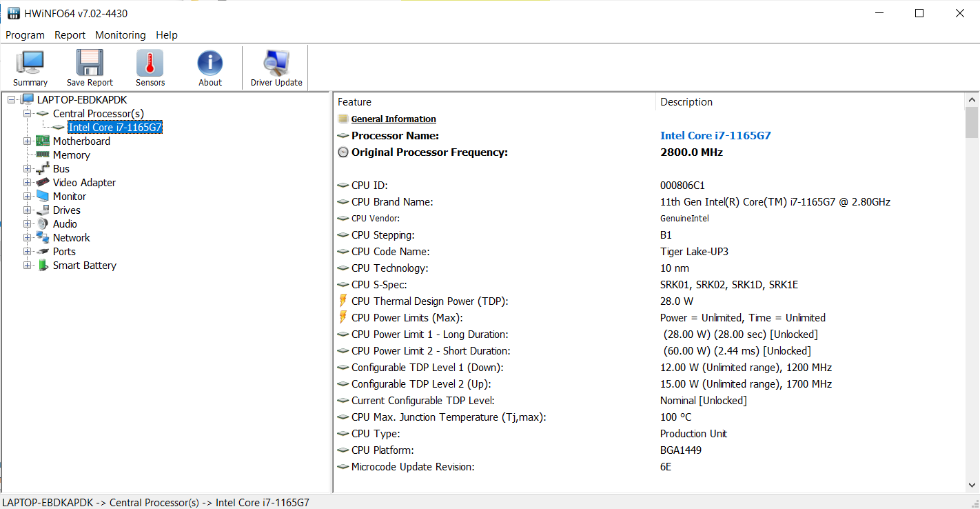Viewport: 980px width, 509px height.
Task: Collapse the Central Processor(s) node
Action: tap(28, 114)
